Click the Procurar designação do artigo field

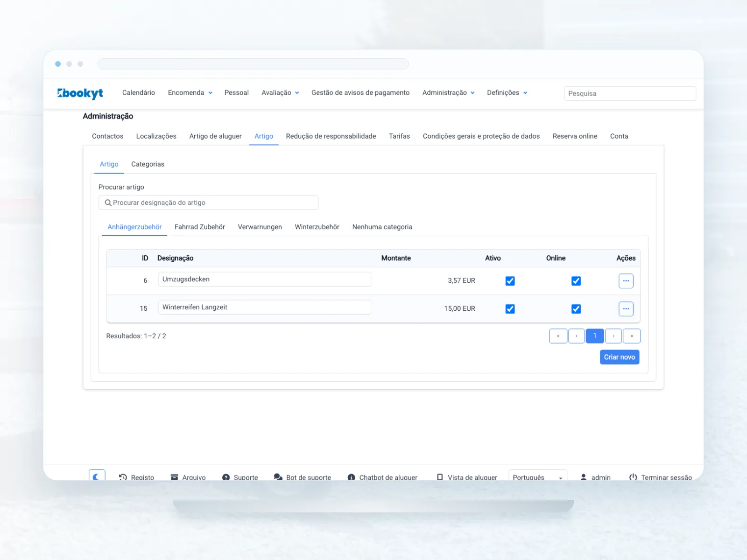[208, 203]
